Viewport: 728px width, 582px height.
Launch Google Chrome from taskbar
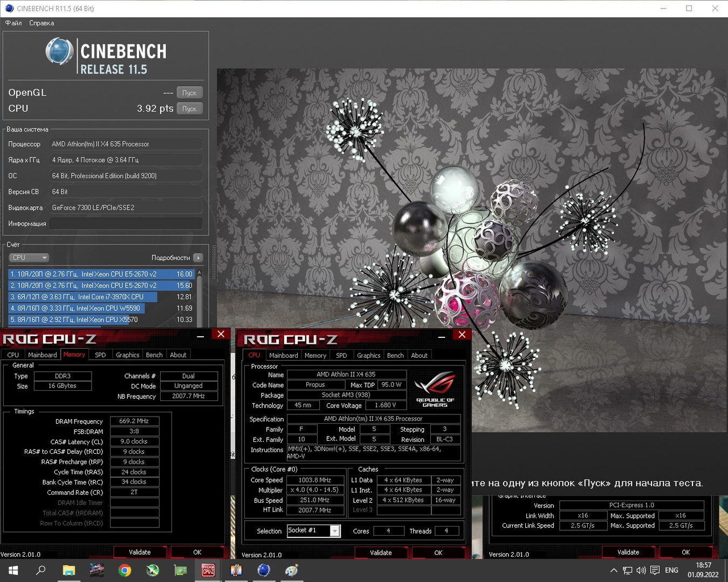(125, 570)
